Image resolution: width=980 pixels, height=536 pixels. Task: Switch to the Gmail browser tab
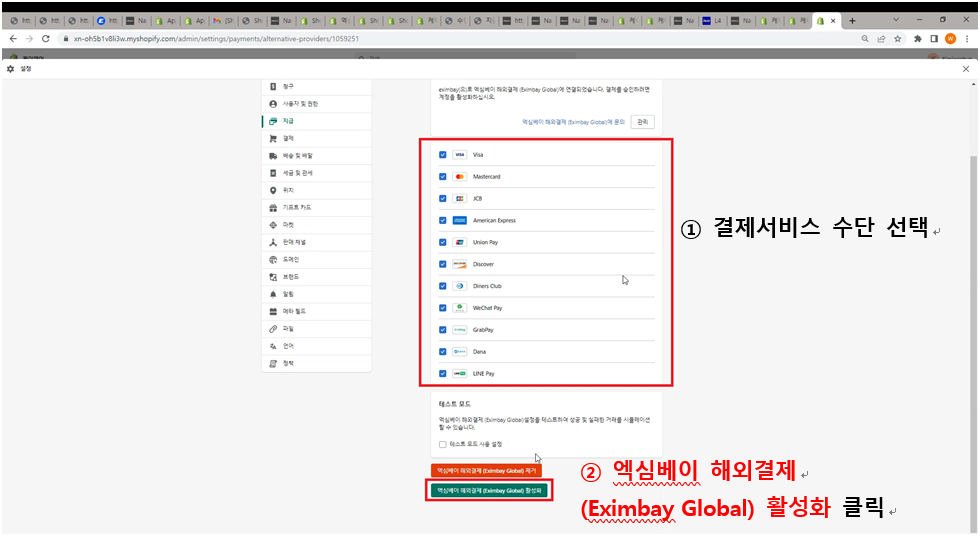[223, 21]
